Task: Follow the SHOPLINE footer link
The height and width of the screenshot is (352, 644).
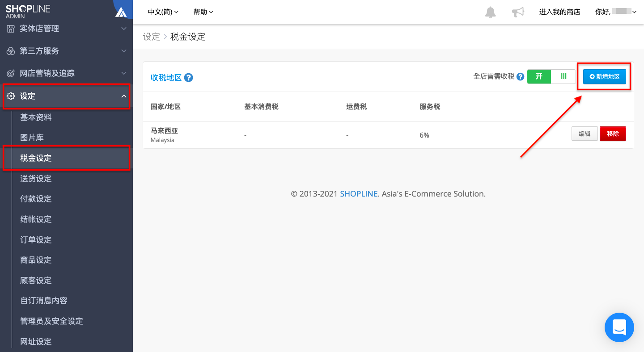Action: (x=359, y=194)
